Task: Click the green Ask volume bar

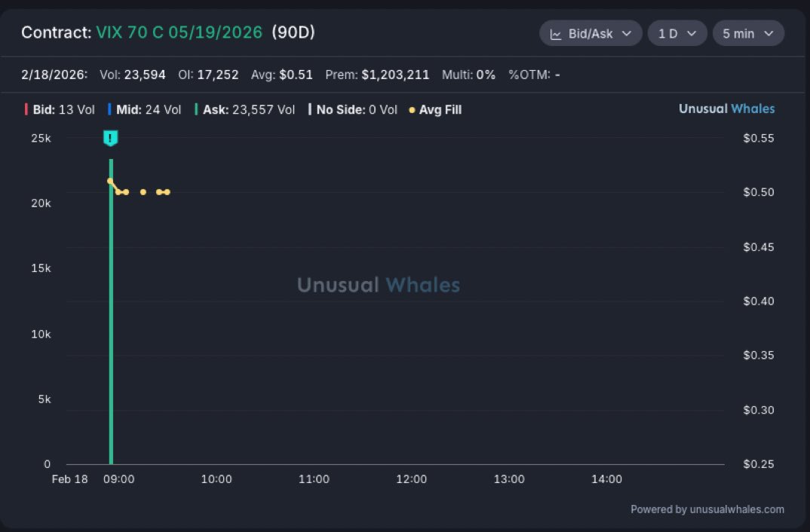Action: coord(111,312)
